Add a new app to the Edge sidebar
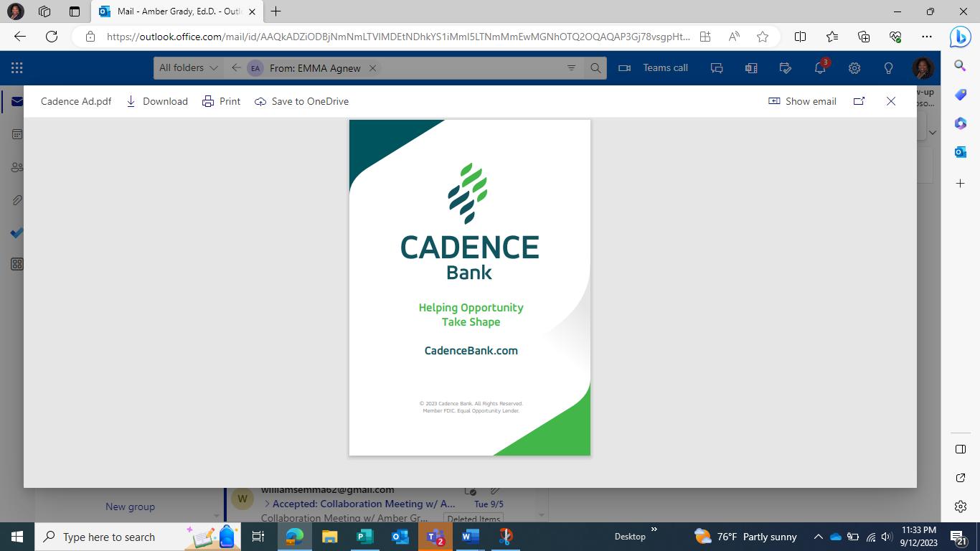 pos(960,184)
